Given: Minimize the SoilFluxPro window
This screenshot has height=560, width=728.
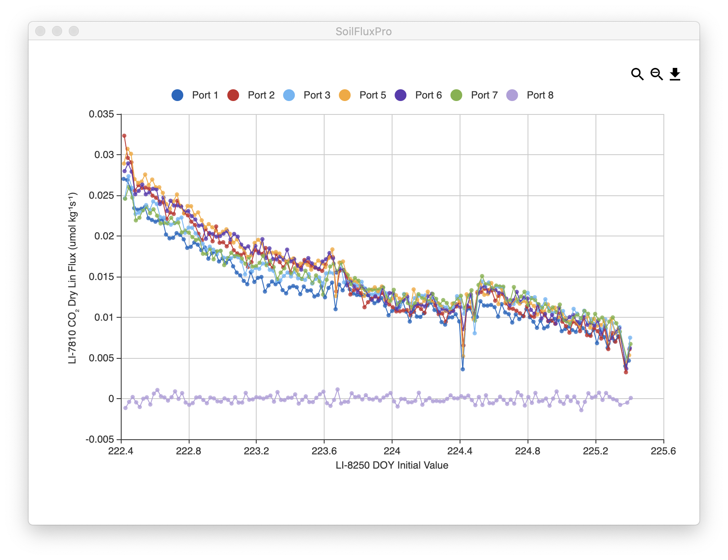Looking at the screenshot, I should (x=57, y=31).
